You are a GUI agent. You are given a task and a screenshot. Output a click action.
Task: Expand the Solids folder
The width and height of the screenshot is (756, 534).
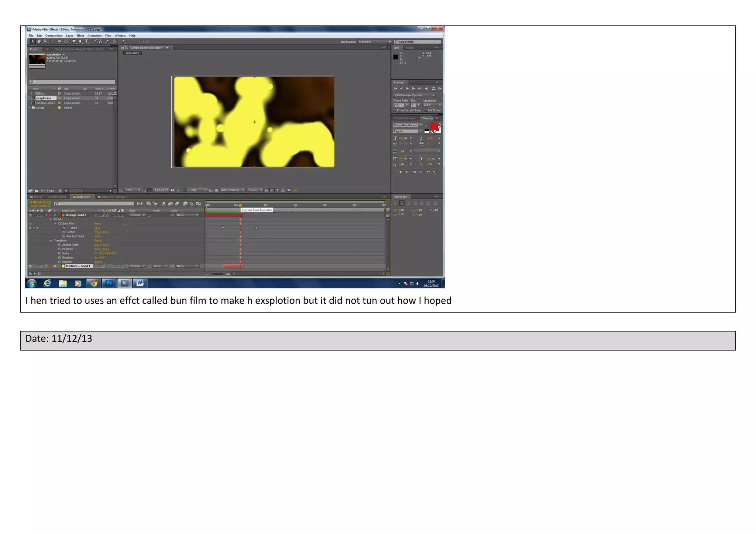(x=30, y=108)
